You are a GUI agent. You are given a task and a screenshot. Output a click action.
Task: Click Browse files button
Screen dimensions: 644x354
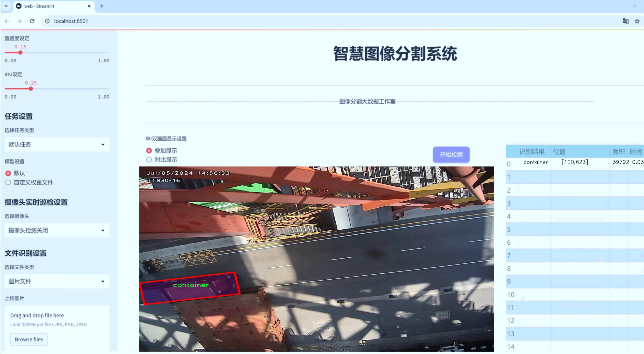[29, 339]
